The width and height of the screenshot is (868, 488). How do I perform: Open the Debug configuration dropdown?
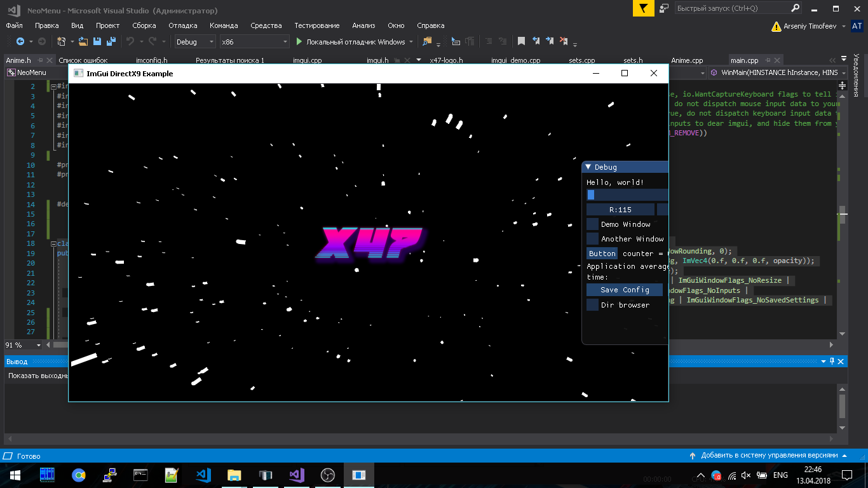(x=195, y=42)
